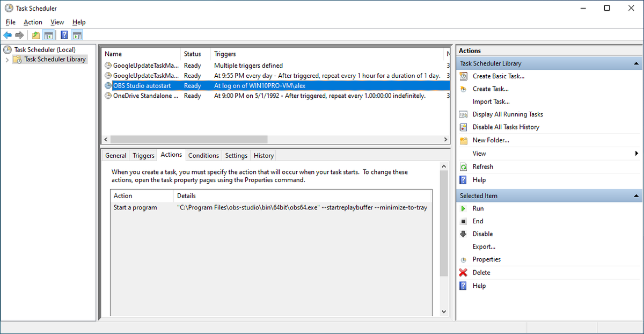Collapse the Task Scheduler Library actions section
This screenshot has width=644, height=334.
click(636, 63)
